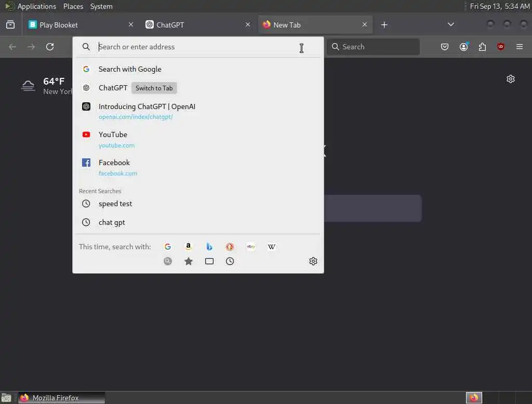Go back with the back arrow
532x404 pixels.
click(x=12, y=47)
